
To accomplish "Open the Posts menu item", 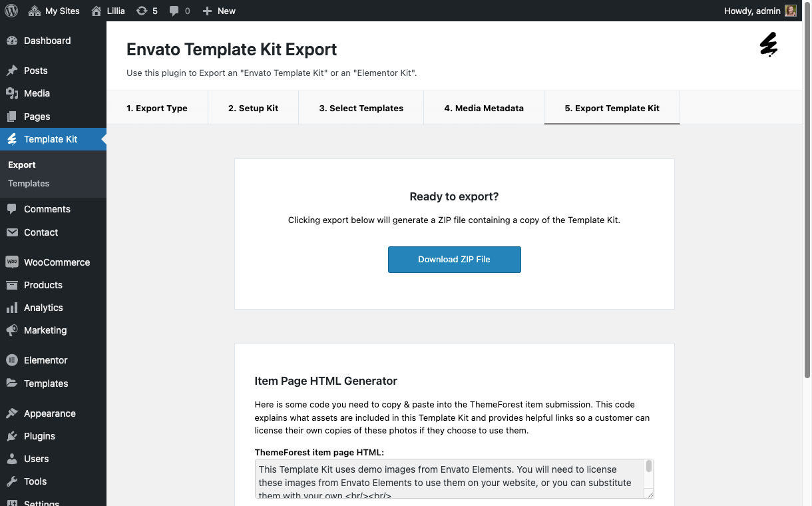I will point(53,71).
